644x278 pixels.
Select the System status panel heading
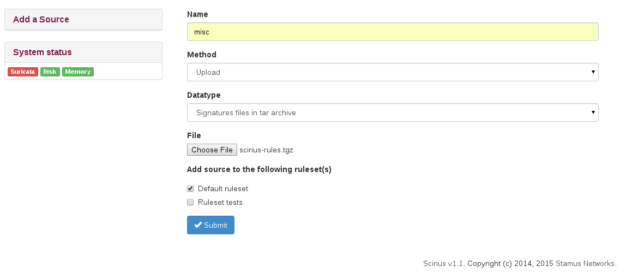[43, 52]
